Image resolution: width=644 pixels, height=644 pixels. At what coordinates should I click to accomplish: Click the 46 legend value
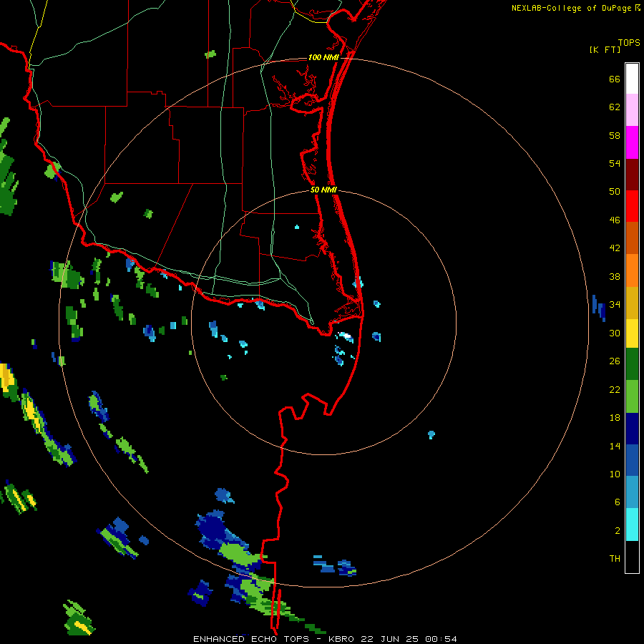coord(615,220)
